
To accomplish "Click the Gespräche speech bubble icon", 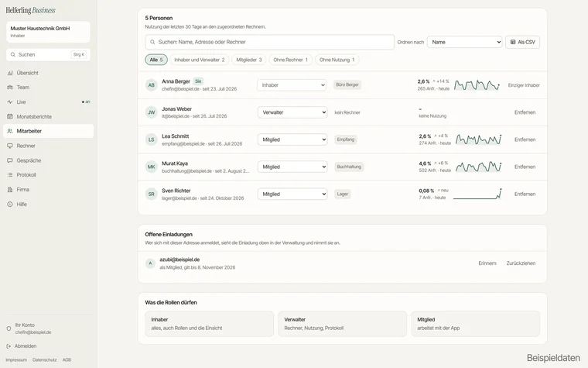I will click(x=10, y=160).
